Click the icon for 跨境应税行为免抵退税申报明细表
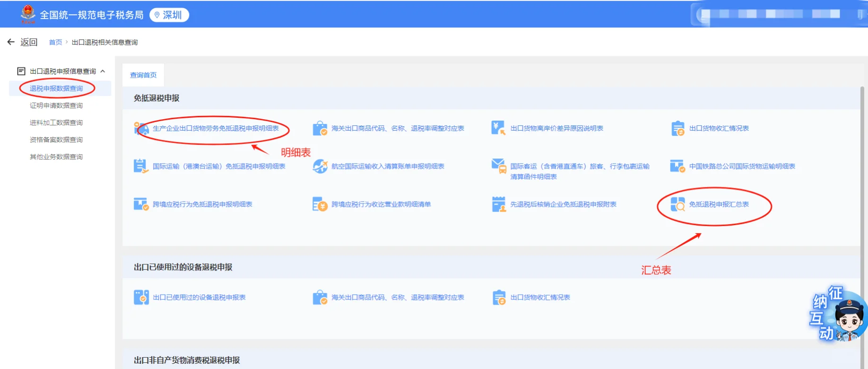868x369 pixels. 141,204
